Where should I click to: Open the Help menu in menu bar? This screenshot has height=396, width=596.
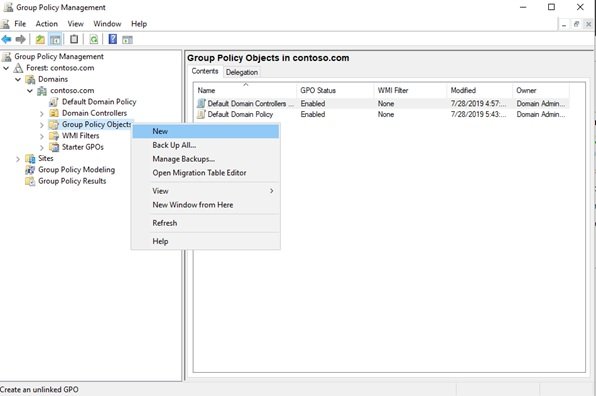coord(139,24)
